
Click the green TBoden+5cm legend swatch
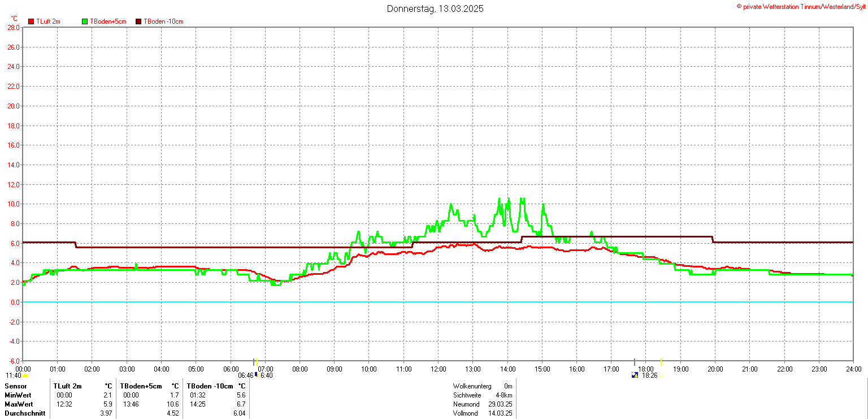click(x=85, y=21)
